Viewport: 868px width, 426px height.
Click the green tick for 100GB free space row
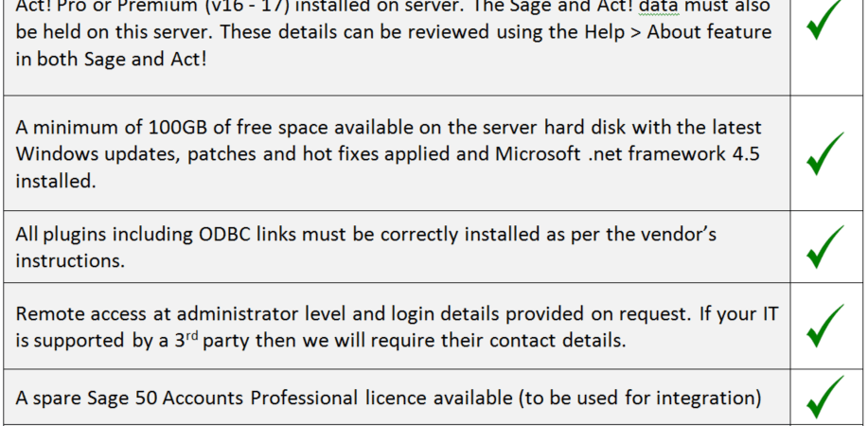coord(824,153)
